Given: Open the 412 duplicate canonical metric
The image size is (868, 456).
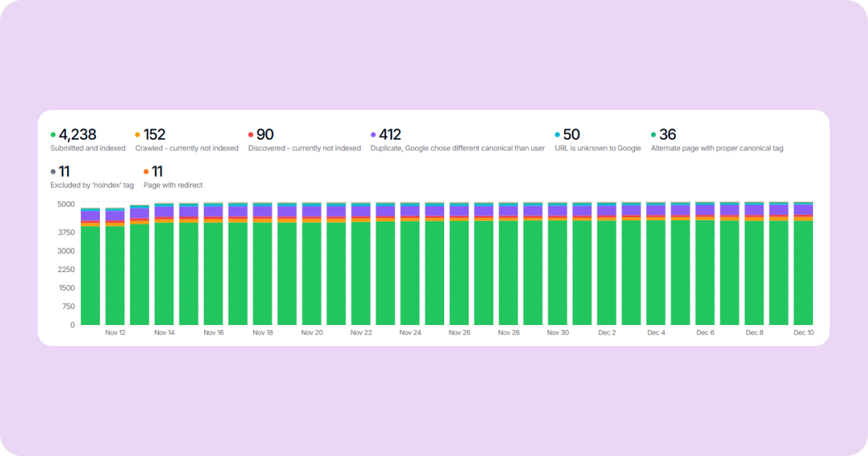Looking at the screenshot, I should click(391, 135).
